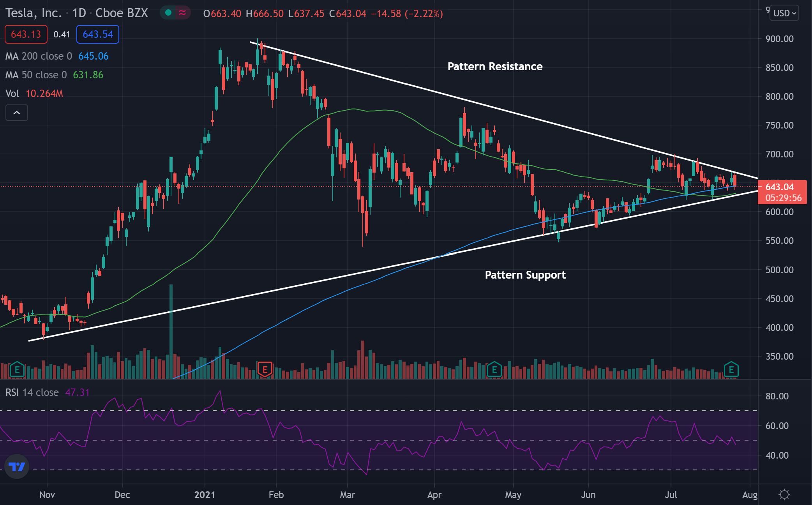Click the open price O663.40 readout
Image resolution: width=812 pixels, height=505 pixels.
tap(222, 14)
